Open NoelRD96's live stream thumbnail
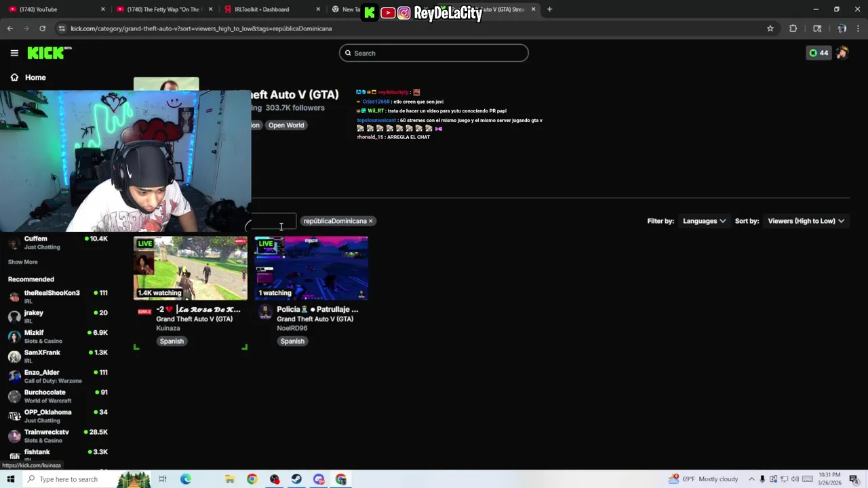The width and height of the screenshot is (868, 488). [x=311, y=268]
